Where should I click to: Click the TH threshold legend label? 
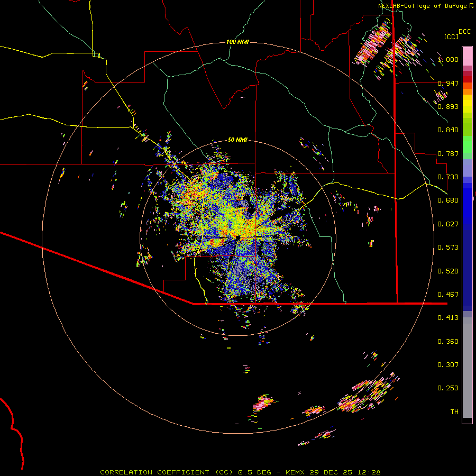[x=454, y=412]
